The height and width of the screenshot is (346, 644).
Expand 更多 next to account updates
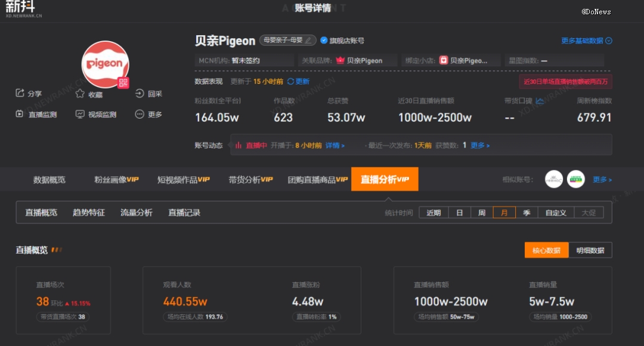point(477,145)
